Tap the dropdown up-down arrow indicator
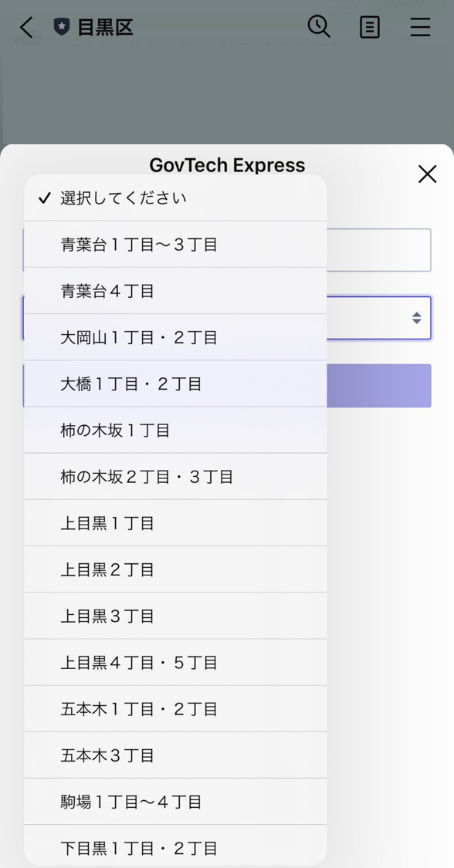 417,318
